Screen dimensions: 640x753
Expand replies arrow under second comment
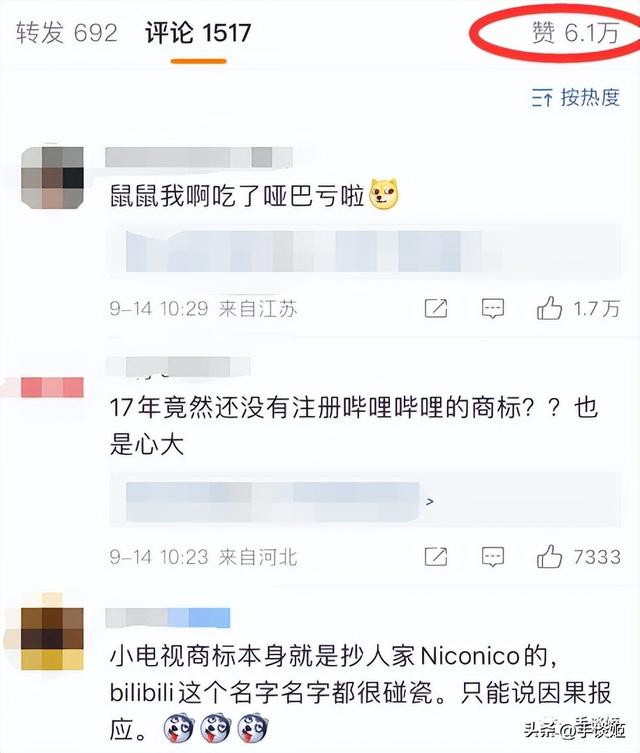point(430,501)
